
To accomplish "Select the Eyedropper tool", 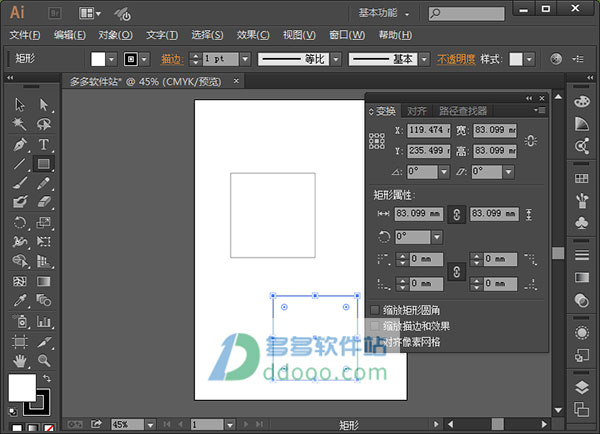I will pos(20,300).
